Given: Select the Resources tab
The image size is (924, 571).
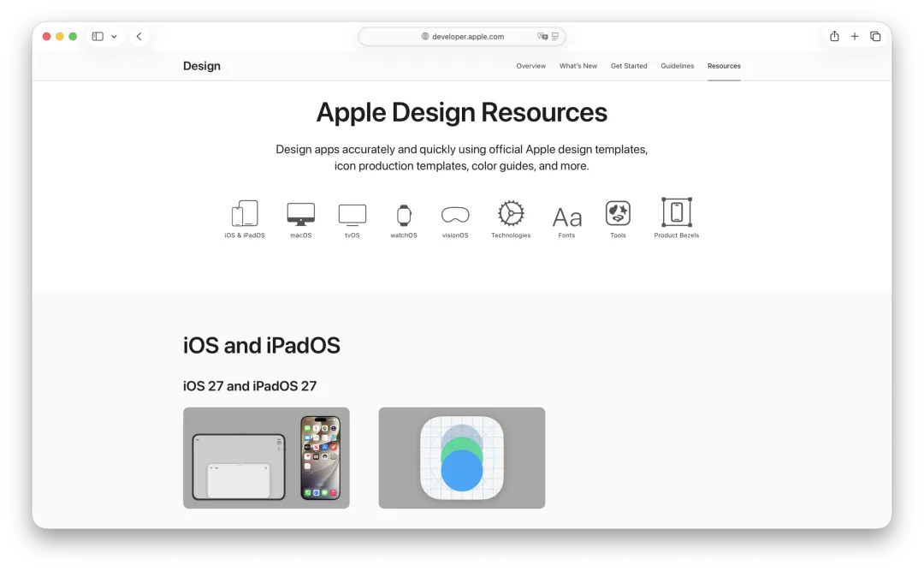Looking at the screenshot, I should click(x=724, y=66).
